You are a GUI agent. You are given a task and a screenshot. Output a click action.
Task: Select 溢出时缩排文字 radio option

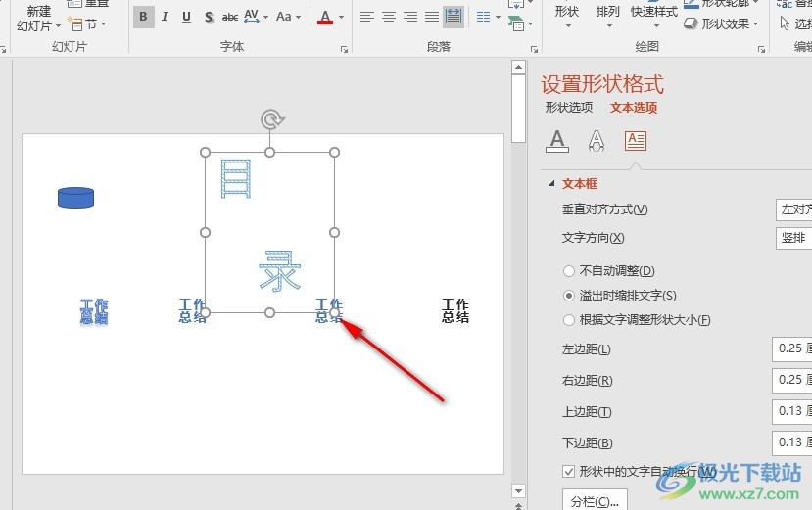[x=569, y=296]
